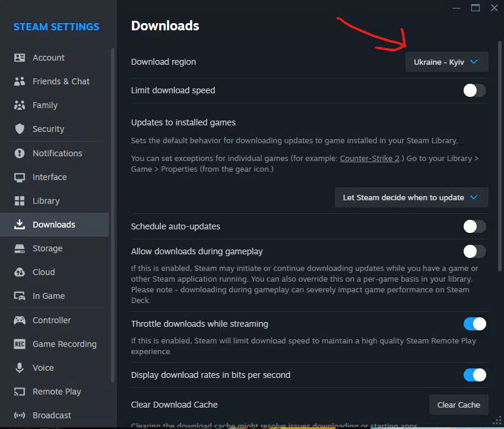Click the Friends & Chat people icon

click(x=20, y=81)
